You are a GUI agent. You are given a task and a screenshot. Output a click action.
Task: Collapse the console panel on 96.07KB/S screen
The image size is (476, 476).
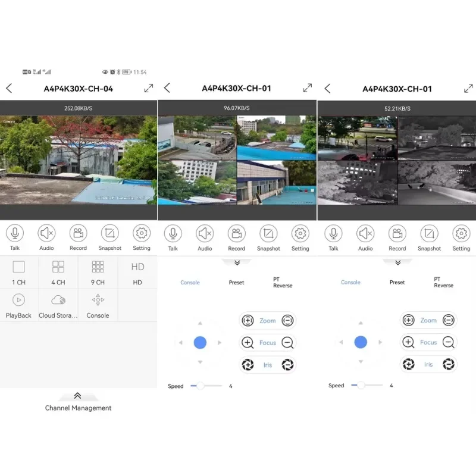237,262
